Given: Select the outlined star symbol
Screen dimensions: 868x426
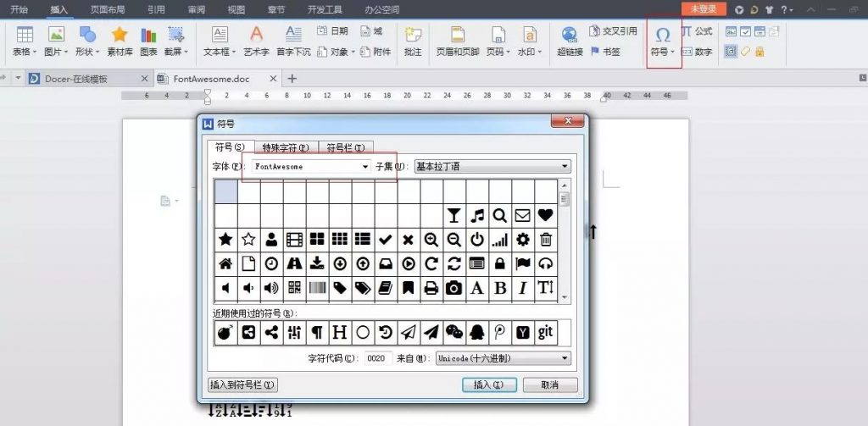Looking at the screenshot, I should [x=248, y=239].
